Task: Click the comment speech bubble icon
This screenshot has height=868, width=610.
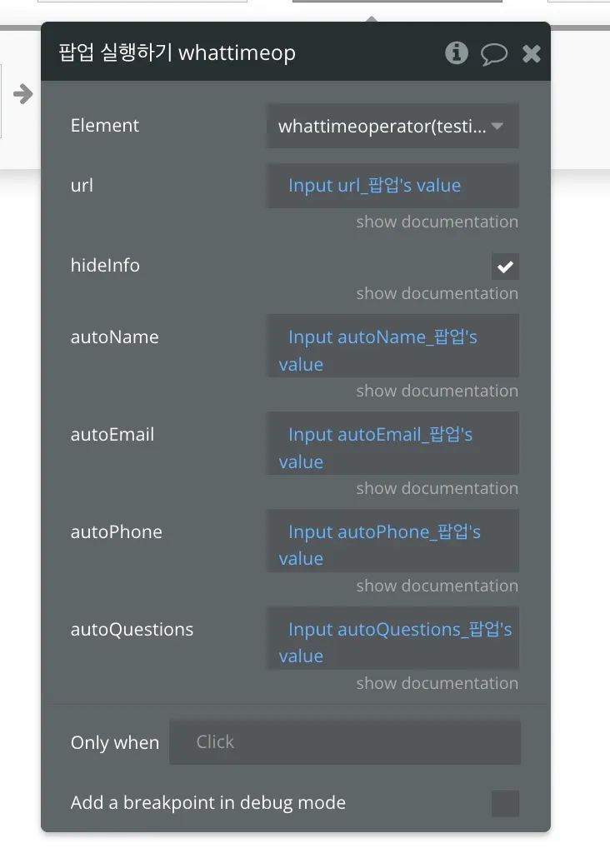Action: pyautogui.click(x=494, y=54)
